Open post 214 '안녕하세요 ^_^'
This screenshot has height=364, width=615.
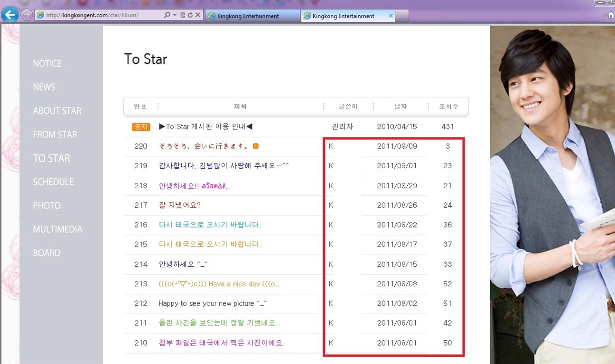183,264
